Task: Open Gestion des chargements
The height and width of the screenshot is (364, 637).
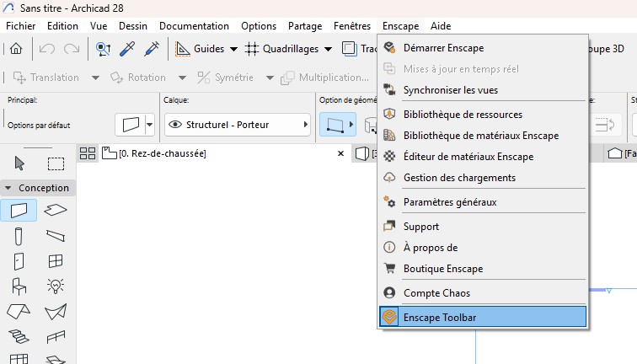Action: pyautogui.click(x=483, y=178)
